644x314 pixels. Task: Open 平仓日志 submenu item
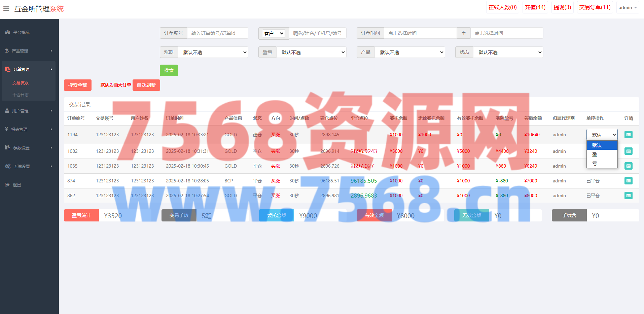tap(21, 95)
